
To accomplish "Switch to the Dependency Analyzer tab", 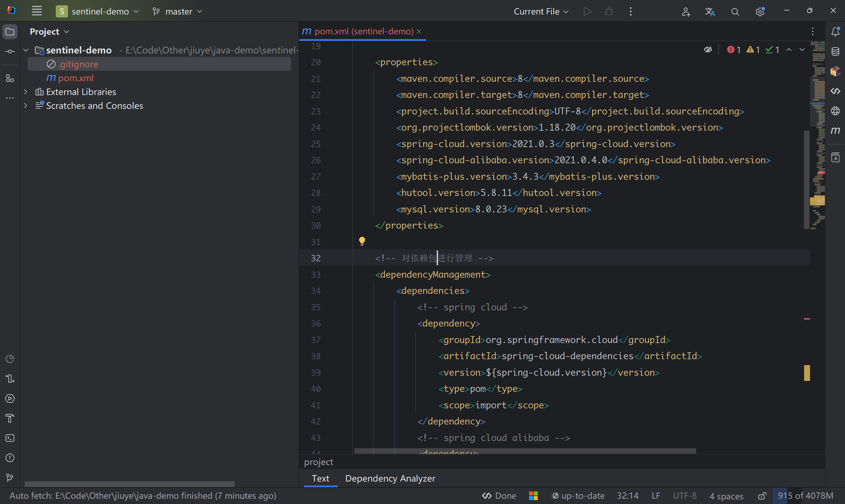I will click(x=390, y=478).
